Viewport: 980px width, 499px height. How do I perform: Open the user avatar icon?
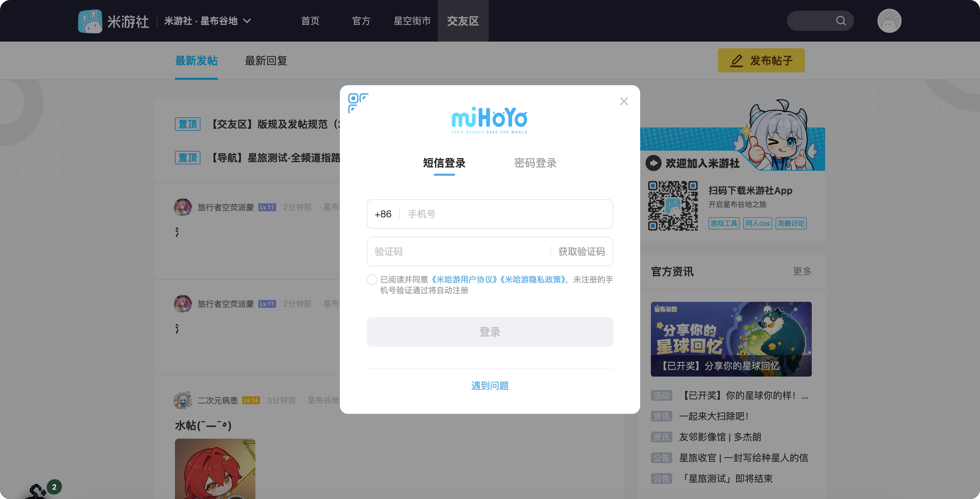(889, 20)
